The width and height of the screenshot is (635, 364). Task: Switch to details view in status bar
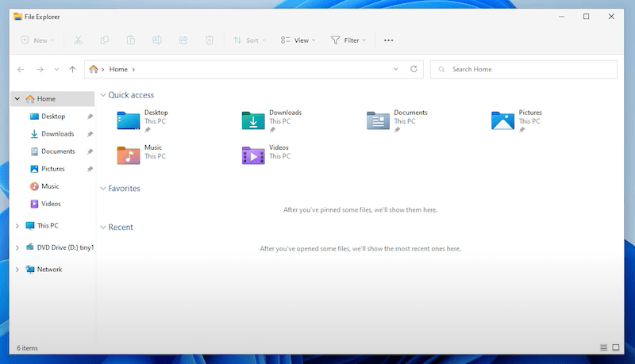pyautogui.click(x=604, y=347)
